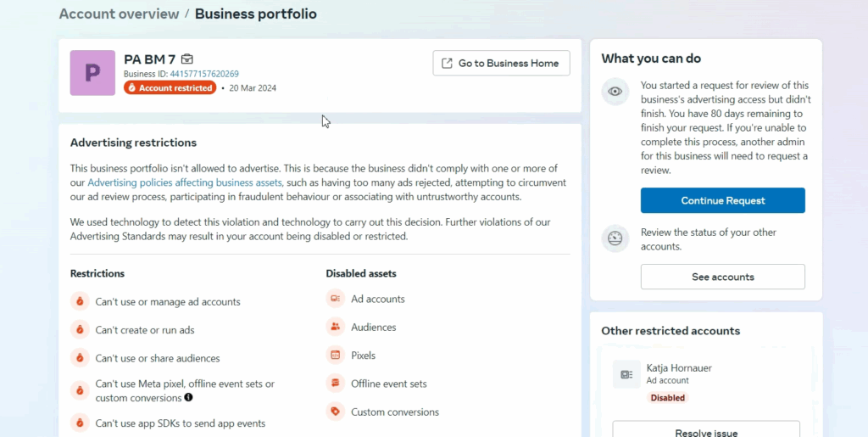The image size is (868, 437).
Task: Click the review status gauge icon
Action: 615,238
